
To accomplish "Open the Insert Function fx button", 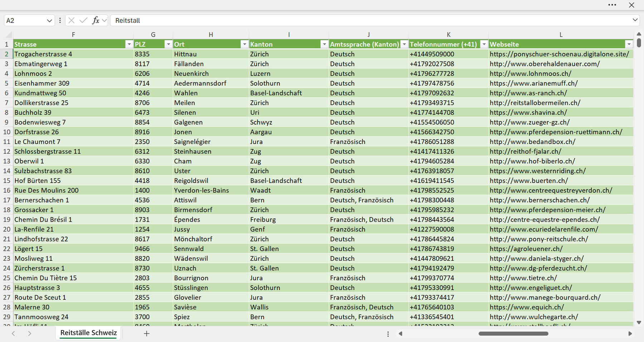I will click(96, 20).
